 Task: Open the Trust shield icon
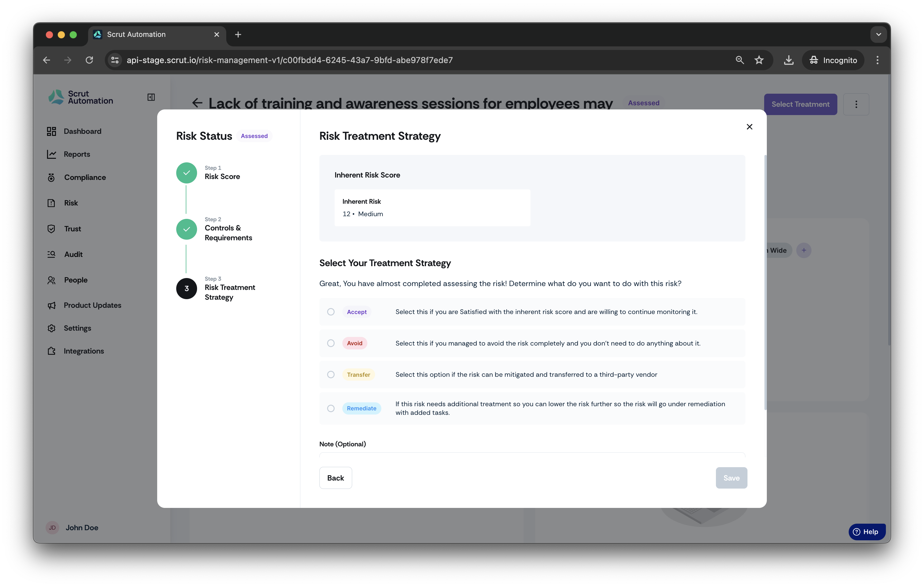(x=51, y=228)
